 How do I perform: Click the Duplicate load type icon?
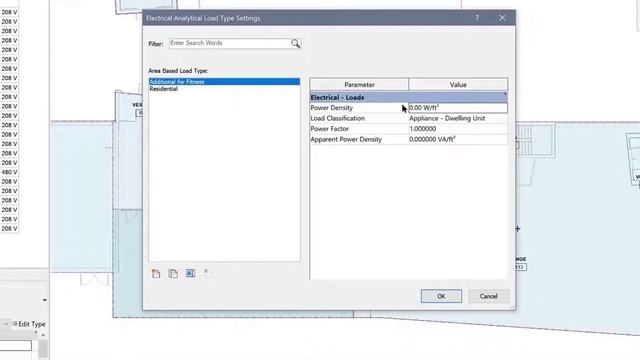173,273
